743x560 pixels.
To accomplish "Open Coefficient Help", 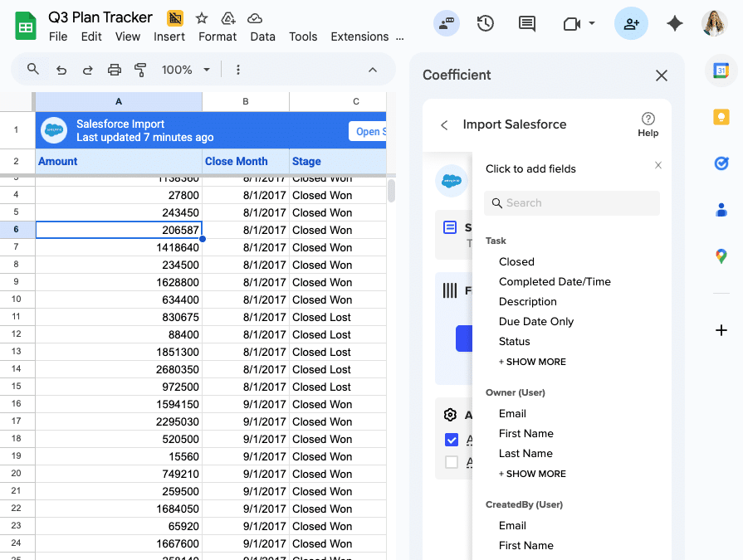I will 648,125.
